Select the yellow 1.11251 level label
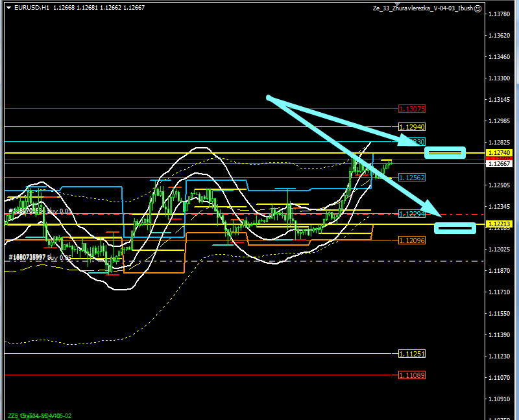The width and height of the screenshot is (519, 420). point(412,354)
